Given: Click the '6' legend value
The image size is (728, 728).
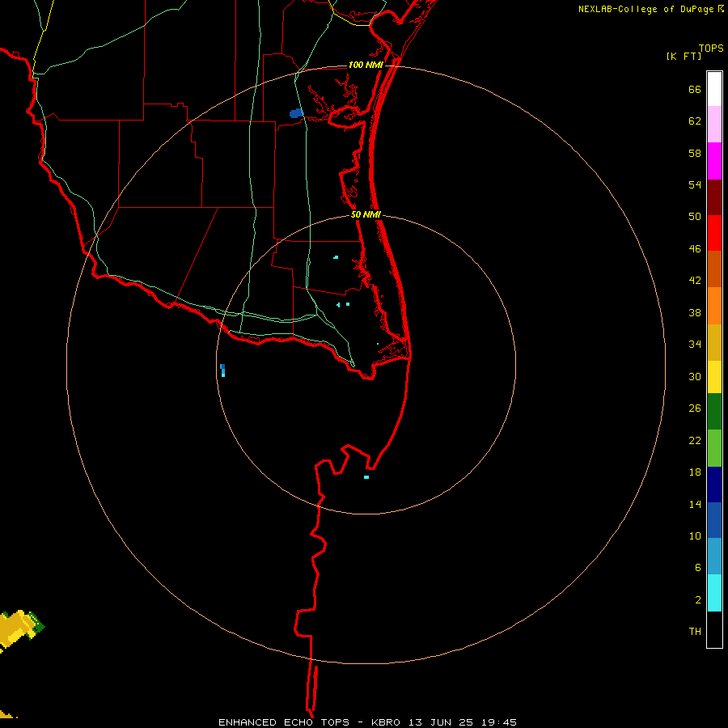Looking at the screenshot, I should (697, 567).
